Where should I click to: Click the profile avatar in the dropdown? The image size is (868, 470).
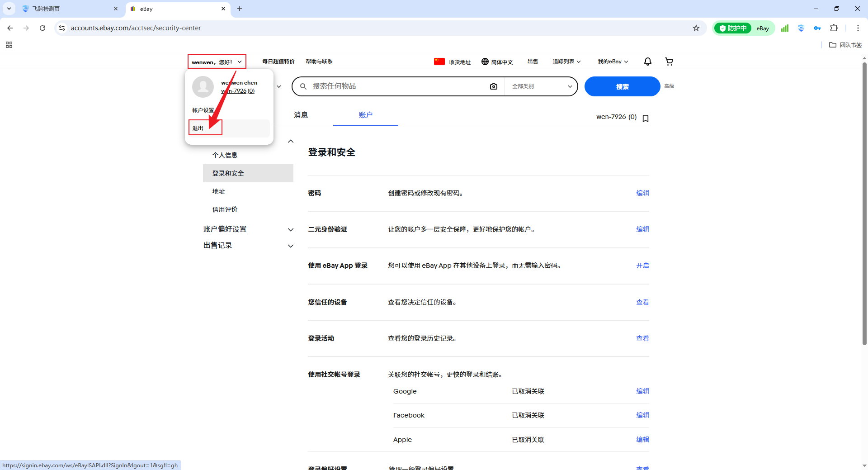tap(203, 86)
